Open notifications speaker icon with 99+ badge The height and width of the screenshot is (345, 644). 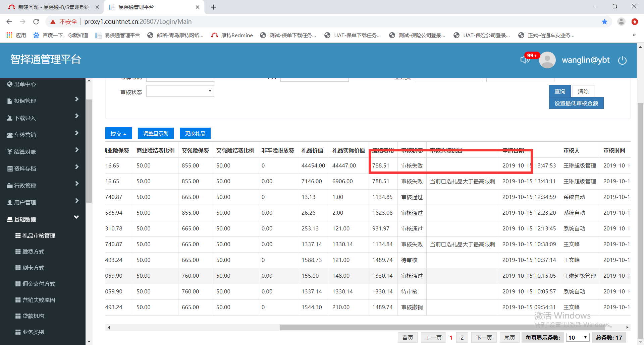point(525,60)
